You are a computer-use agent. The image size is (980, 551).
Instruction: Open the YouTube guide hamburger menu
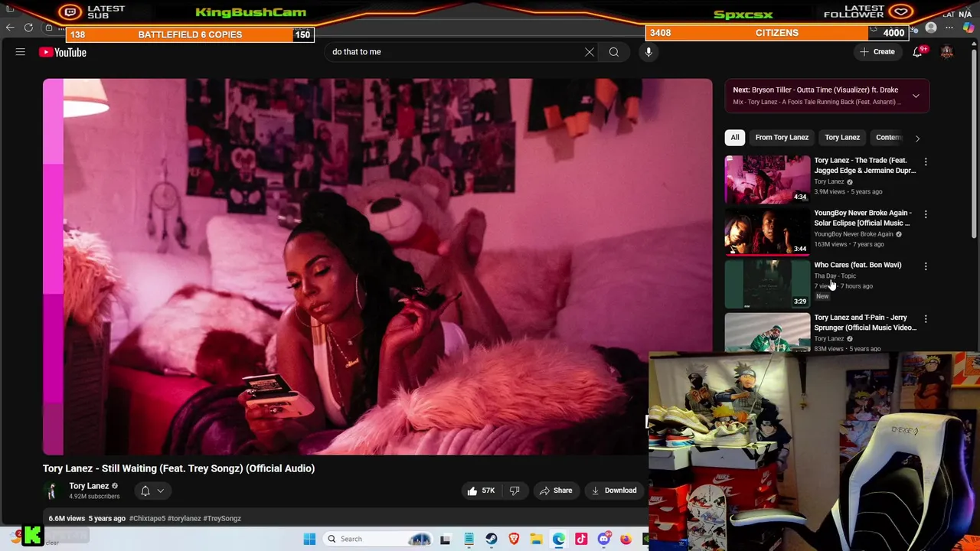(21, 52)
